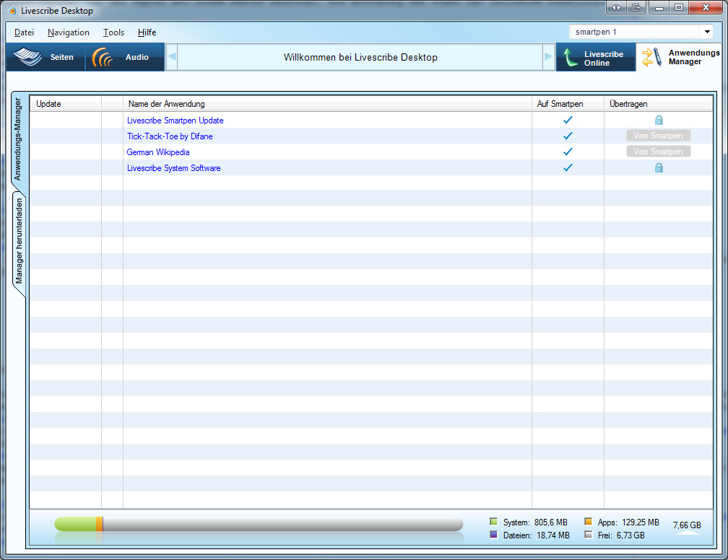Open Livescribe Smartpen Update link
This screenshot has height=560, width=728.
(175, 121)
